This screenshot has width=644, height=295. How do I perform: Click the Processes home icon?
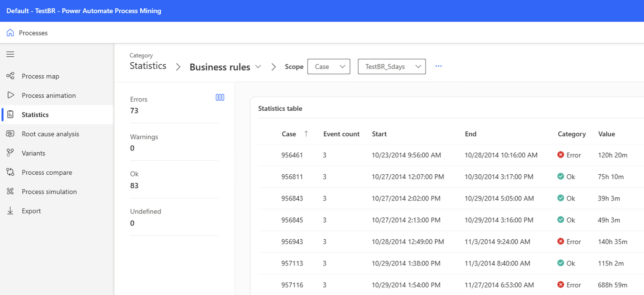coord(10,33)
